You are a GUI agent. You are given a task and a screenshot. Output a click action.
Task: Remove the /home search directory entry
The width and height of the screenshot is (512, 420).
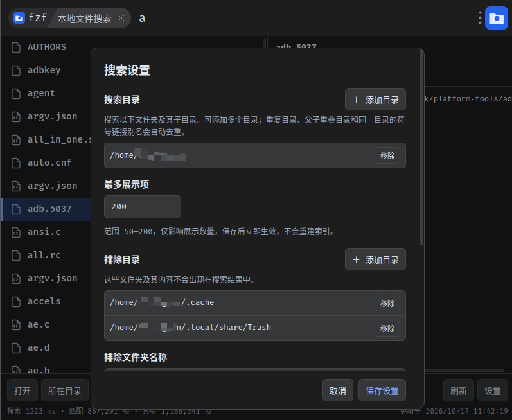pos(387,155)
